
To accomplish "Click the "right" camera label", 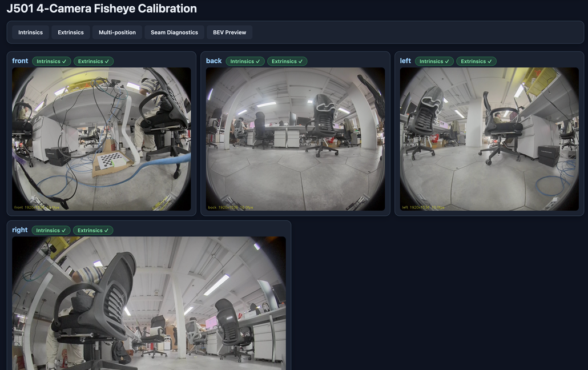I will pyautogui.click(x=19, y=230).
